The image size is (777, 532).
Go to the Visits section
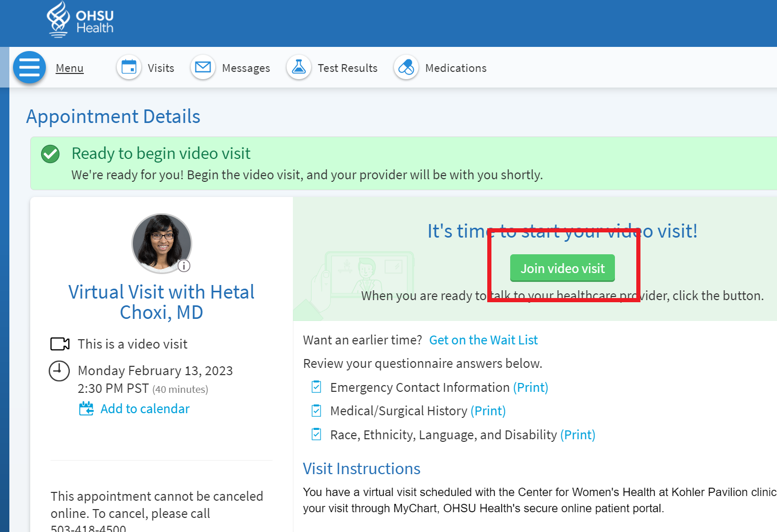pyautogui.click(x=161, y=68)
